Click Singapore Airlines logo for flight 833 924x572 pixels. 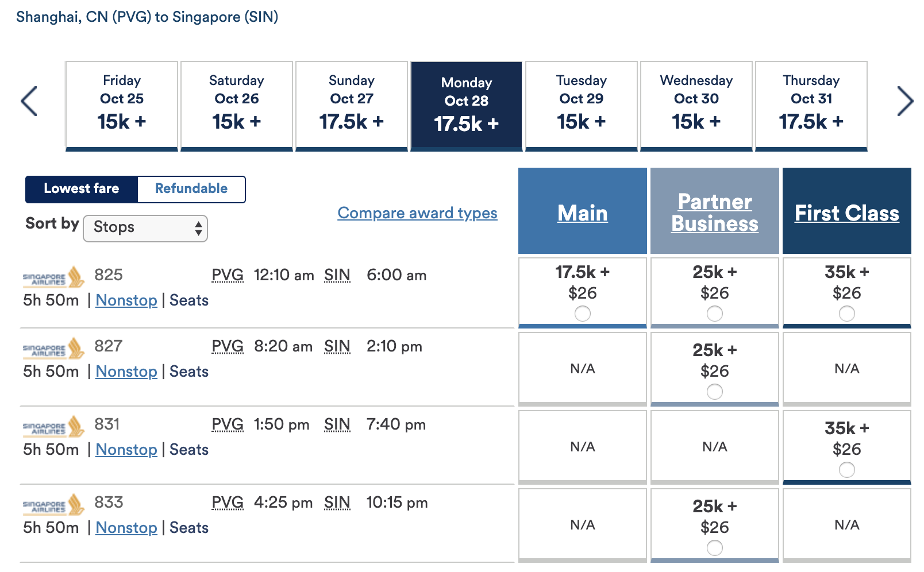click(53, 505)
